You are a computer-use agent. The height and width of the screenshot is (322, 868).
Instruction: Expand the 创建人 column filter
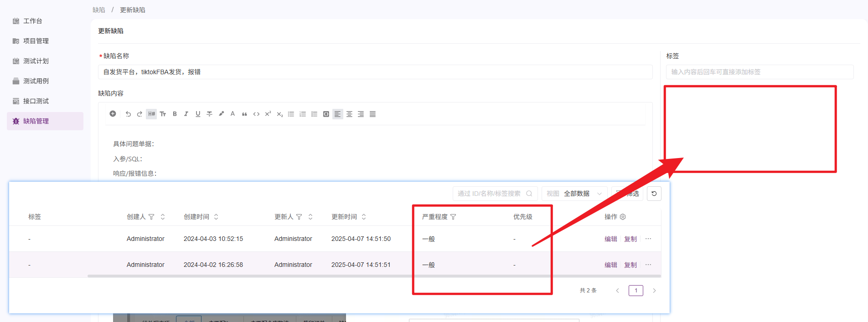point(151,217)
